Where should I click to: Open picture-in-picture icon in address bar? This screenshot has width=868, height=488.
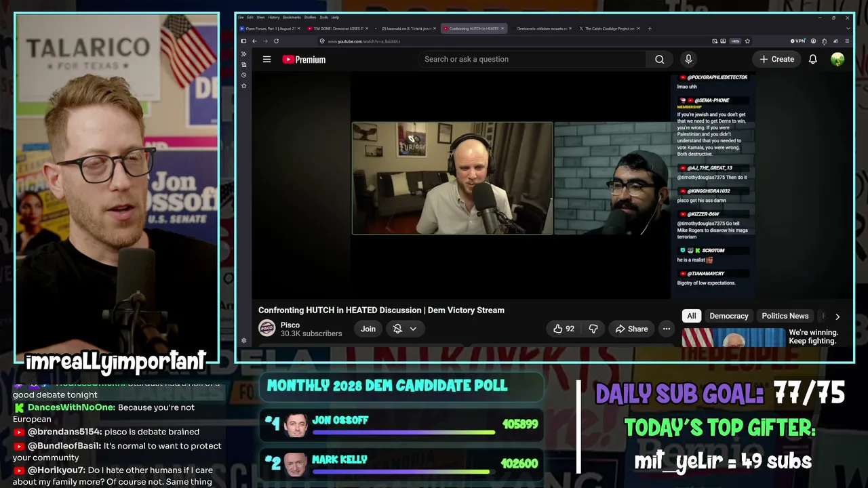coord(715,41)
